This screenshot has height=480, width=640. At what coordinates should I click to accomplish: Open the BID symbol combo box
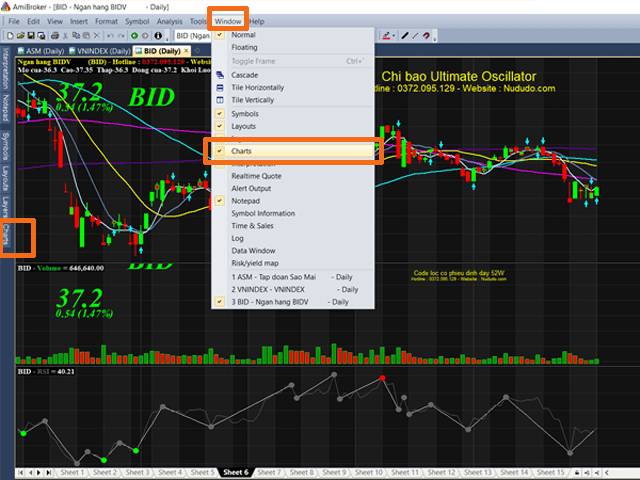point(193,36)
